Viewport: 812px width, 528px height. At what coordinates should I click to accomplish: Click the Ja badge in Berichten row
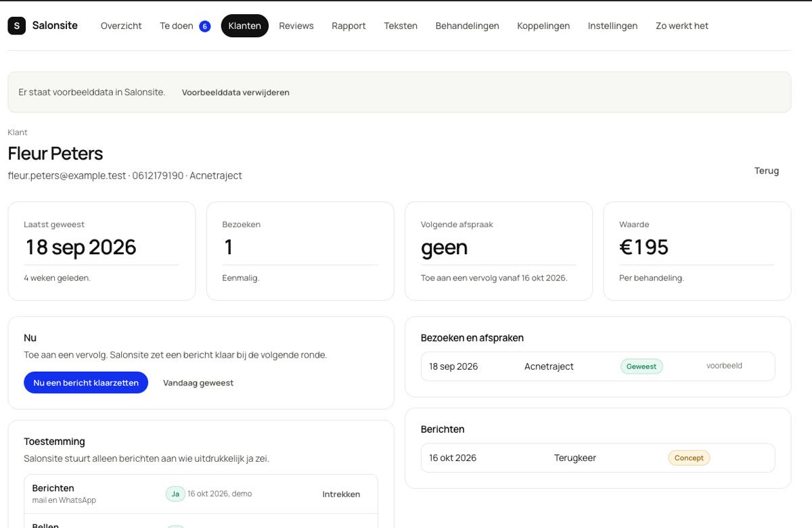coord(175,494)
